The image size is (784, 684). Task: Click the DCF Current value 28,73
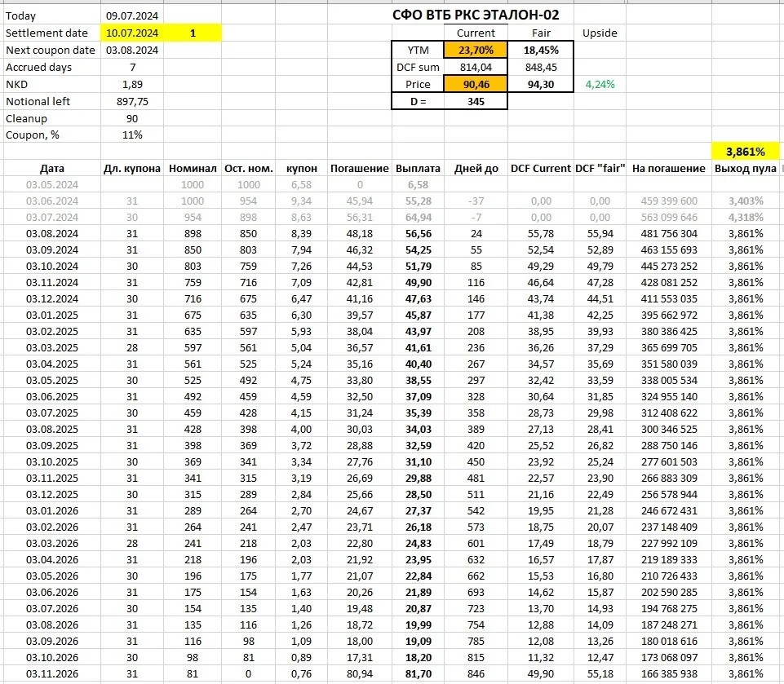541,413
